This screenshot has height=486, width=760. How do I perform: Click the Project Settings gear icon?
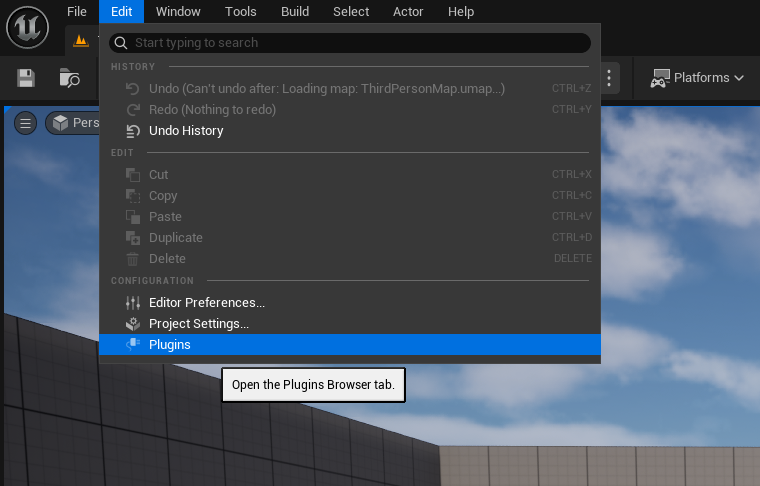[x=133, y=324]
